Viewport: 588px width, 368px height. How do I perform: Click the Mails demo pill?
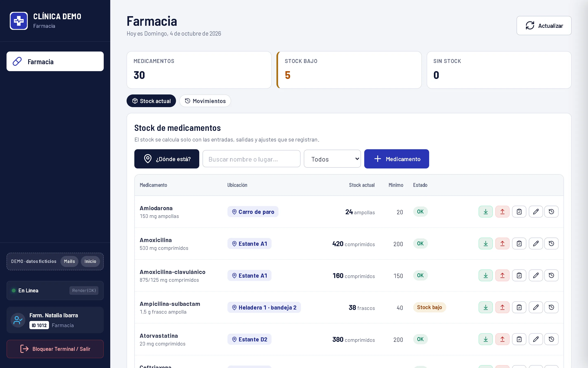[x=69, y=261]
